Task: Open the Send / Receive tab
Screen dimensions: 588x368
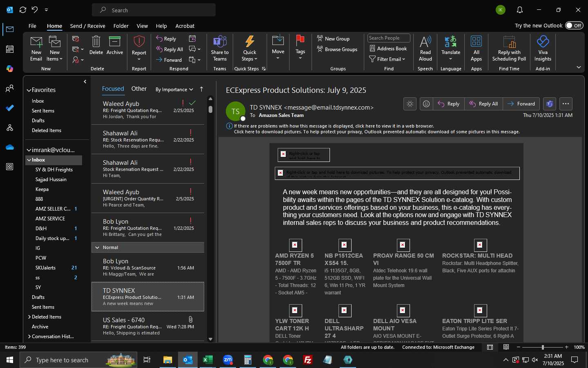Action: [x=87, y=26]
